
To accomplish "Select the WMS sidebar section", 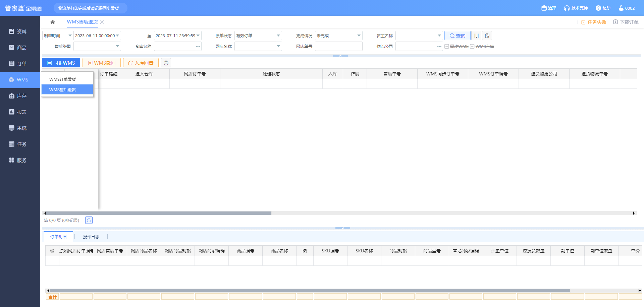I will [x=20, y=80].
